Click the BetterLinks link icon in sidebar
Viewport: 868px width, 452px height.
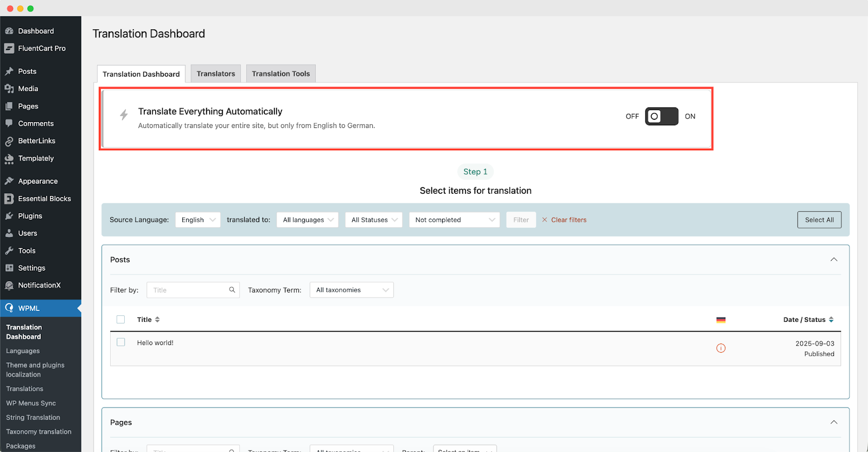tap(9, 141)
